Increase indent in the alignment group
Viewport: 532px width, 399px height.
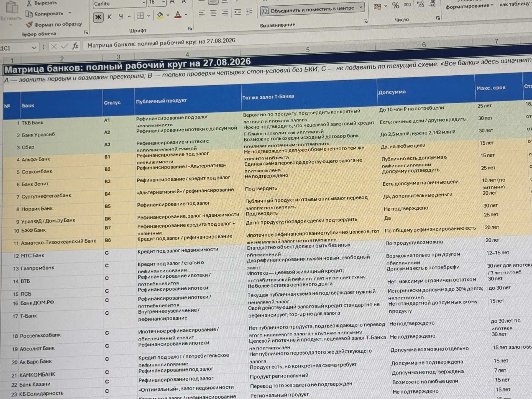249,12
